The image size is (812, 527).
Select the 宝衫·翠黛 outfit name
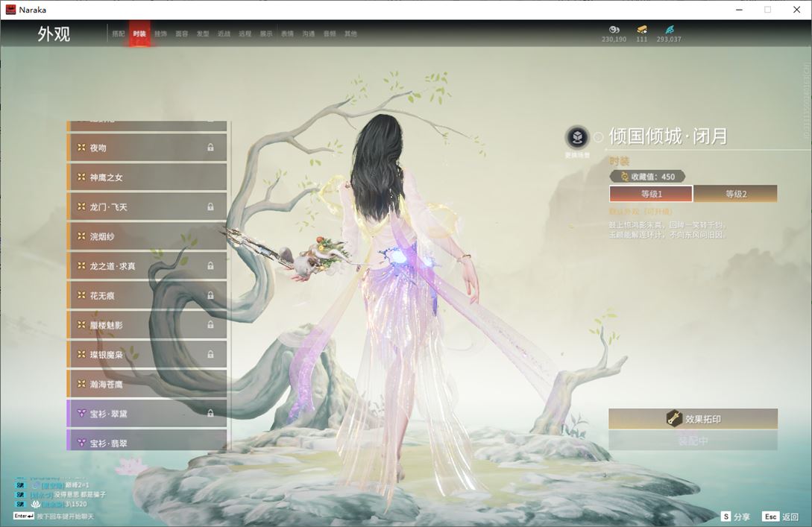(x=108, y=413)
